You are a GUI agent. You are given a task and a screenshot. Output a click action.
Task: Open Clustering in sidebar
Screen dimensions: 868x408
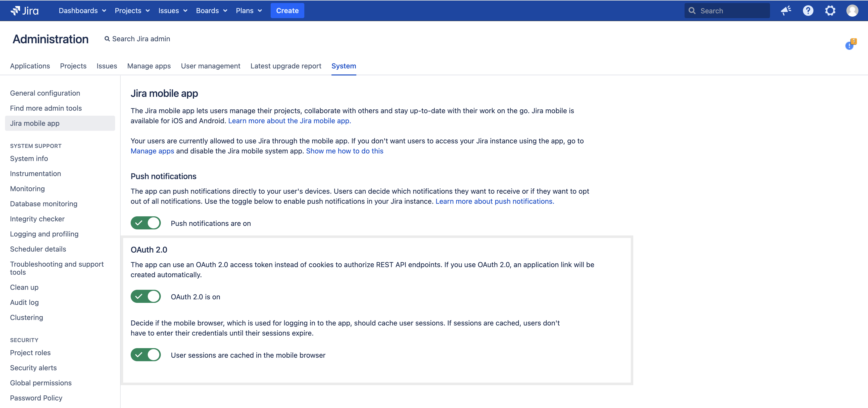point(27,318)
